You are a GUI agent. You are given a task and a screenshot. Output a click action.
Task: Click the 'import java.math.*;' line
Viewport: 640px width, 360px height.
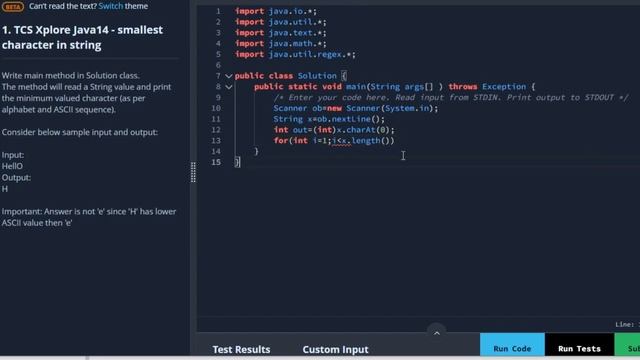(280, 43)
